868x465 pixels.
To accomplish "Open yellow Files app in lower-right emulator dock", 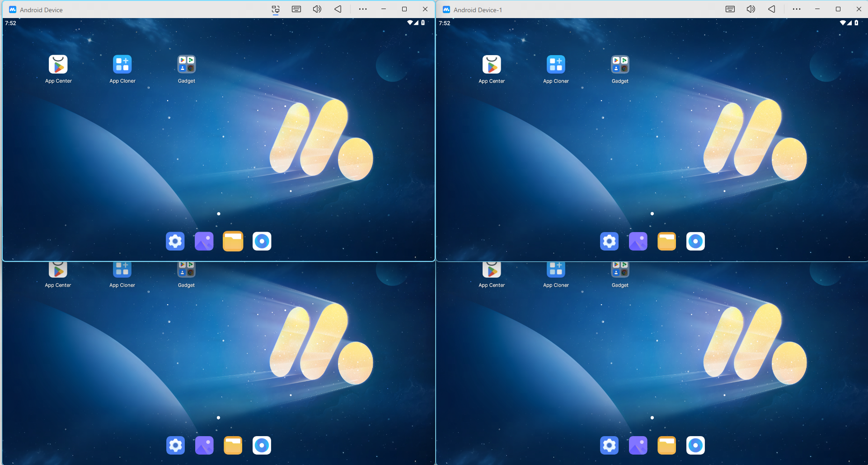I will coord(667,445).
